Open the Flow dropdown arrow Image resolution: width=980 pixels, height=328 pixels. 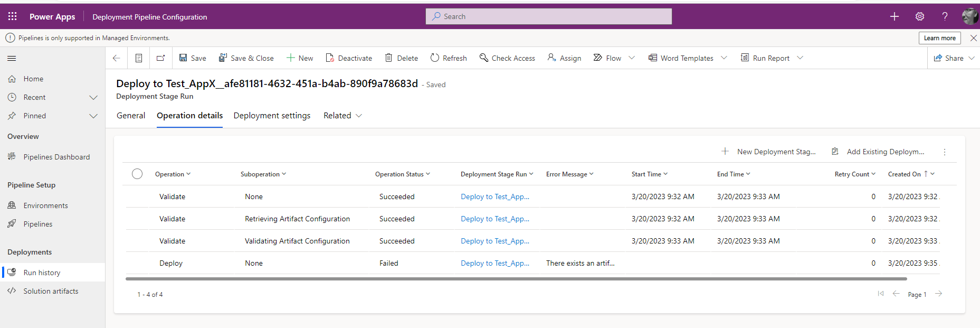(x=632, y=58)
